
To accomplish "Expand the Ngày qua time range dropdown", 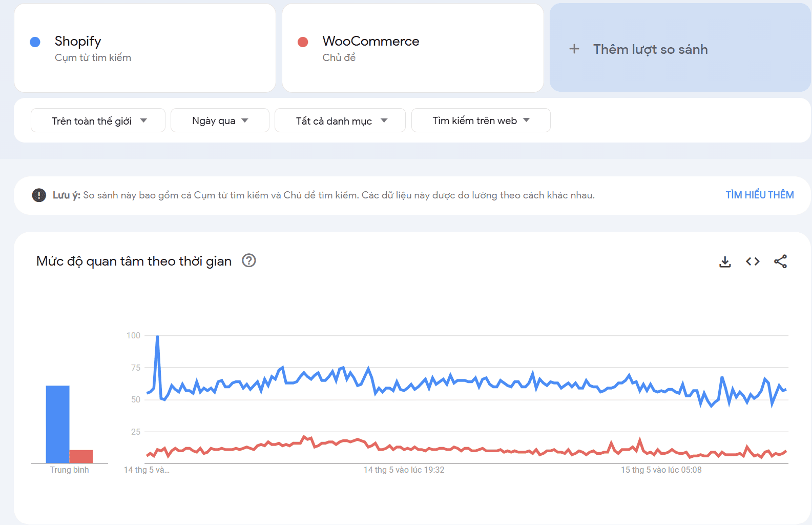I will click(220, 120).
